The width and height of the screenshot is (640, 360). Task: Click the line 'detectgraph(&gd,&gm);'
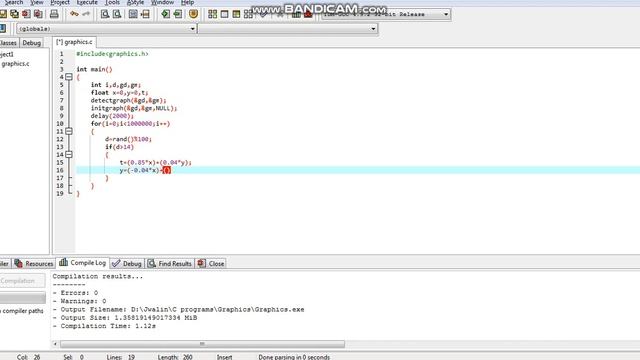pos(129,100)
